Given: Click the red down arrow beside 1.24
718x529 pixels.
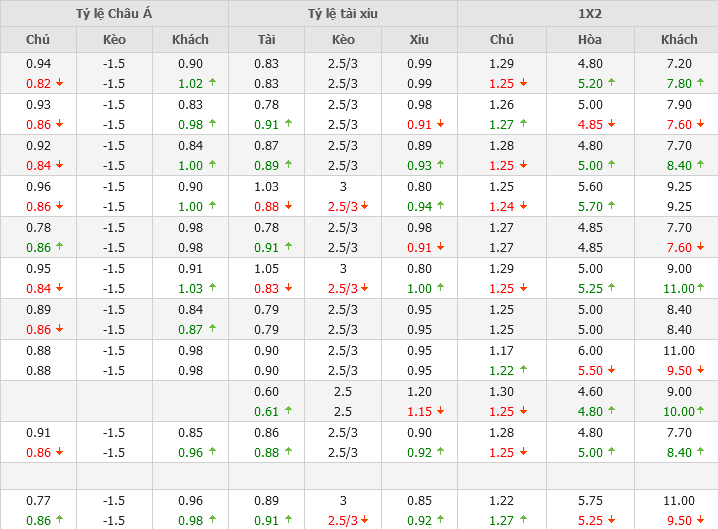Looking at the screenshot, I should point(524,207).
